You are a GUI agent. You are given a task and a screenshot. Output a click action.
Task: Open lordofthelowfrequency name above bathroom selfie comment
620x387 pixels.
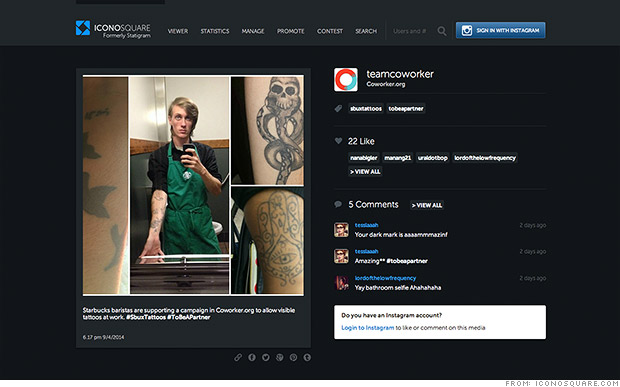point(385,278)
